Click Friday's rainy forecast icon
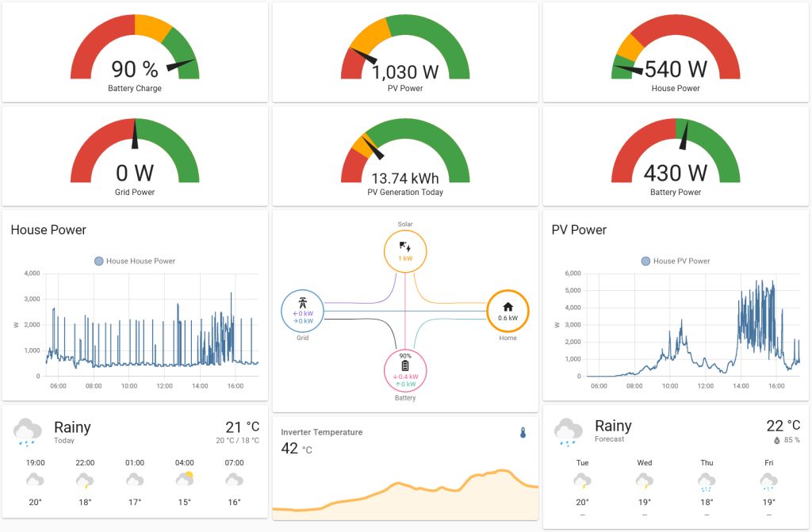Screen dimensions: 812x532 pyautogui.click(x=768, y=482)
